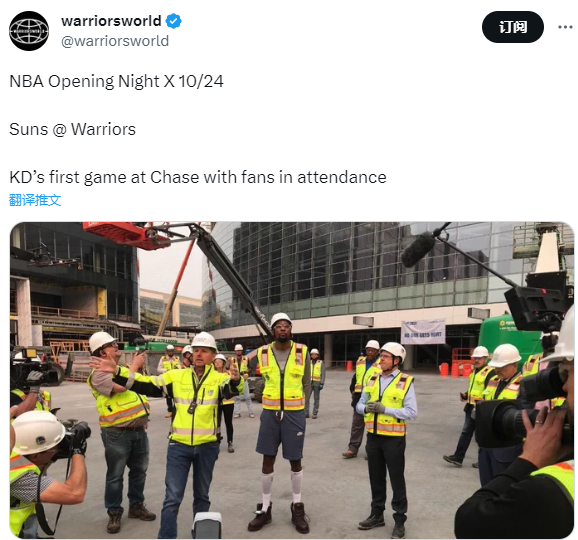Click the black 订阅 subscribe button
The image size is (578, 540).
coord(513,27)
